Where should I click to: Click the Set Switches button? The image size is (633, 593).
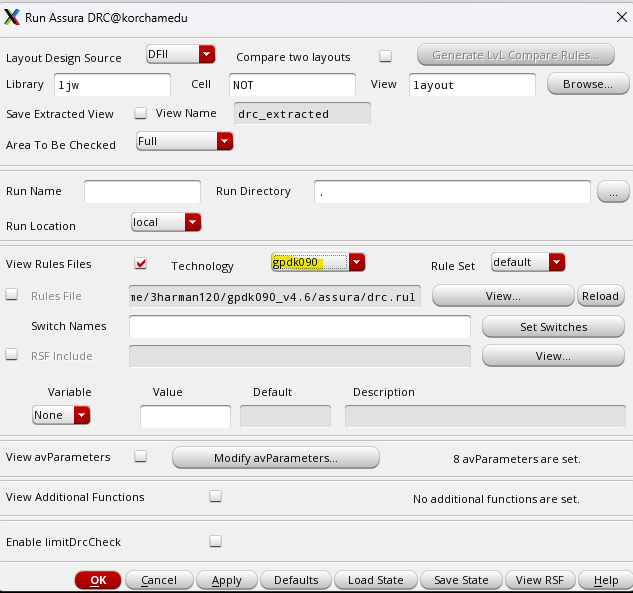point(553,327)
